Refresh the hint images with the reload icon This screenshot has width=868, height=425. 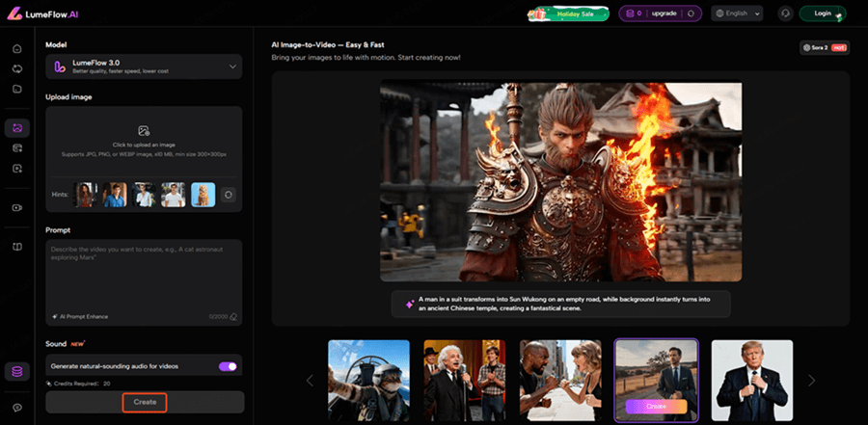(x=228, y=195)
